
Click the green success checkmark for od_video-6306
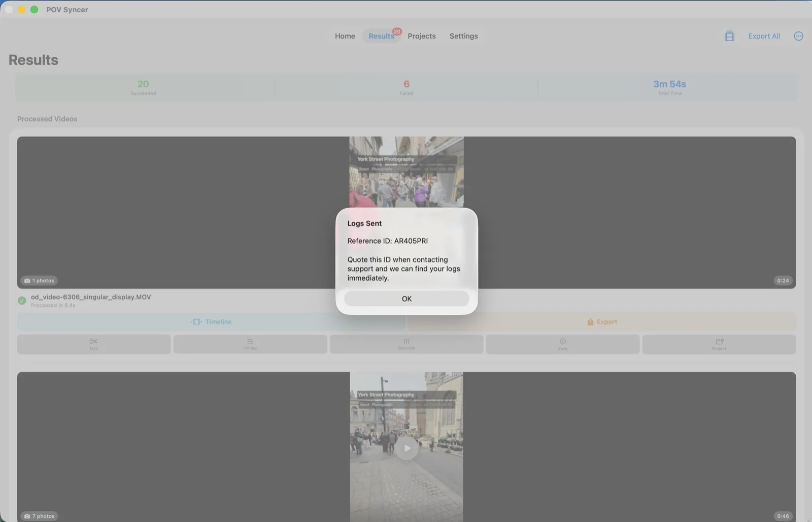(22, 301)
